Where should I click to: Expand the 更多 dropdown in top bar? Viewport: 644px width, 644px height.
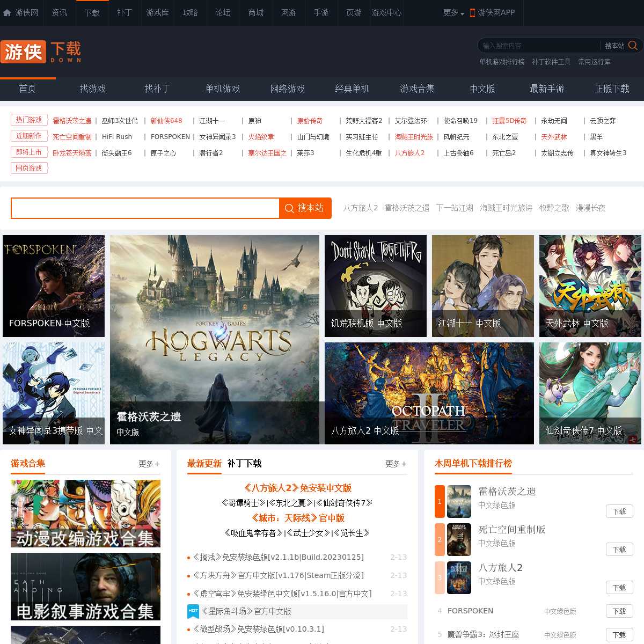pos(453,13)
